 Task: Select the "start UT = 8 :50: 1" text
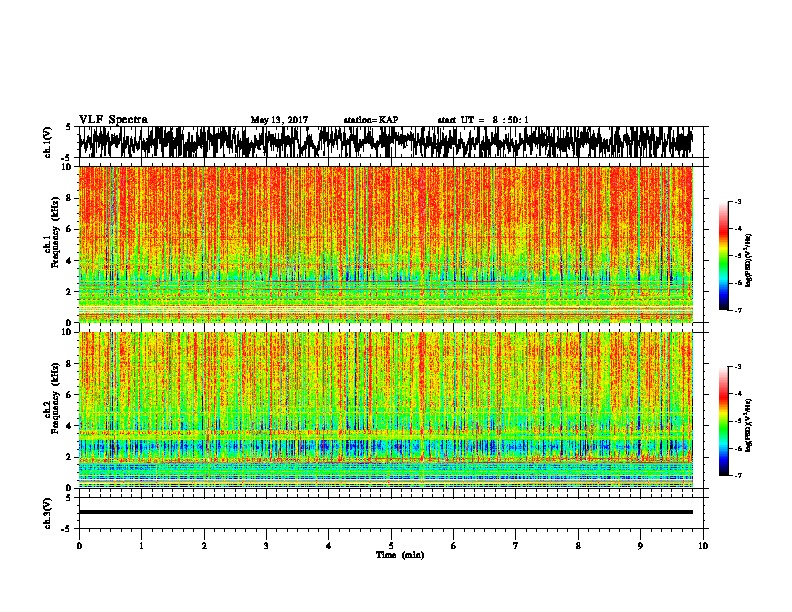[483, 120]
